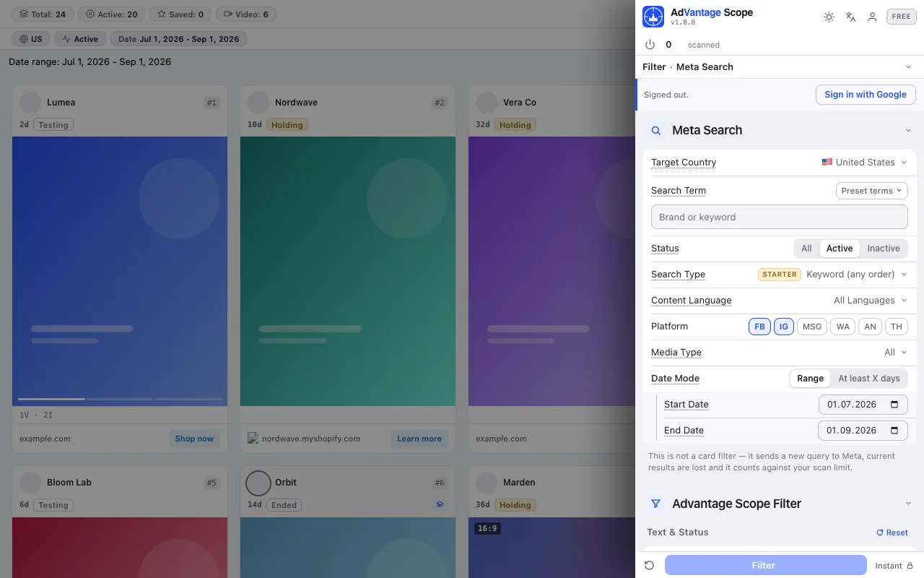Open Target Country United States dropdown
The width and height of the screenshot is (924, 578).
click(864, 163)
